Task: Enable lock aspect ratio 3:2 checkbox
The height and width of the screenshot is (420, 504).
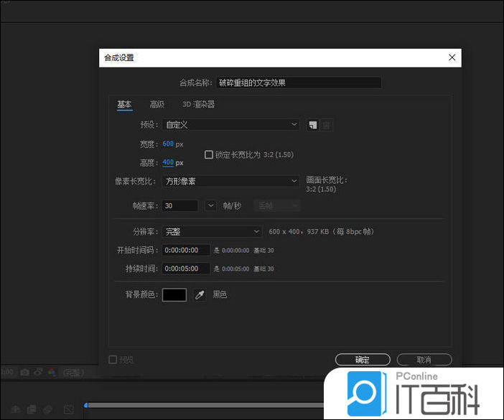Action: pos(209,154)
